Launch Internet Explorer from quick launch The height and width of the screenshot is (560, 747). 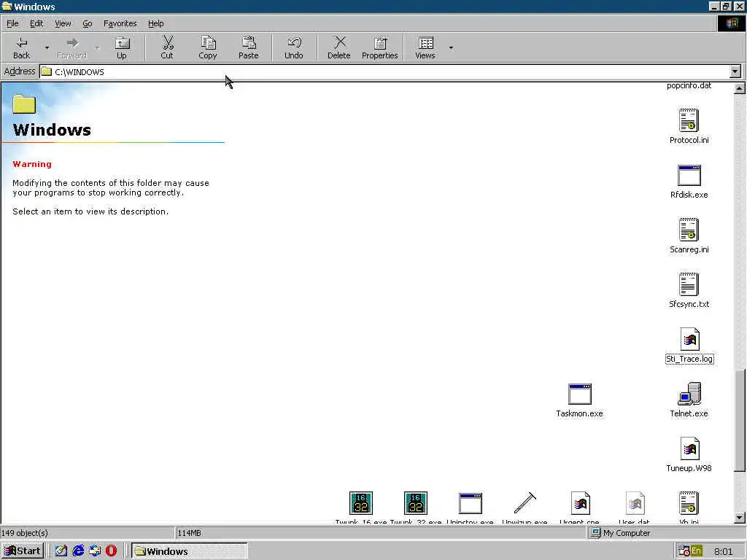[x=78, y=551]
